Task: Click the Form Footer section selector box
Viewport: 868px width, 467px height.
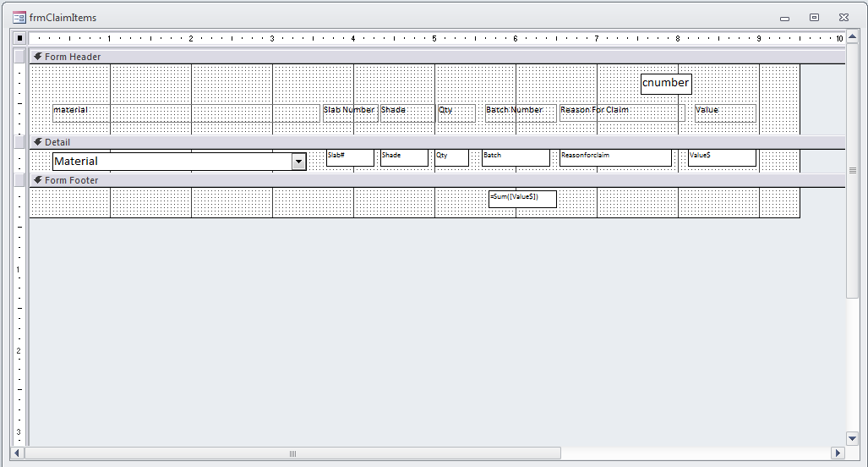Action: [x=19, y=180]
